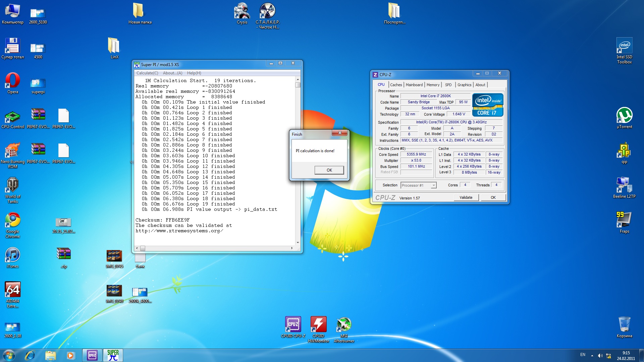Screen dimensions: 644x362
Task: Open Nero Burning ROM shortcut
Action: 12,156
